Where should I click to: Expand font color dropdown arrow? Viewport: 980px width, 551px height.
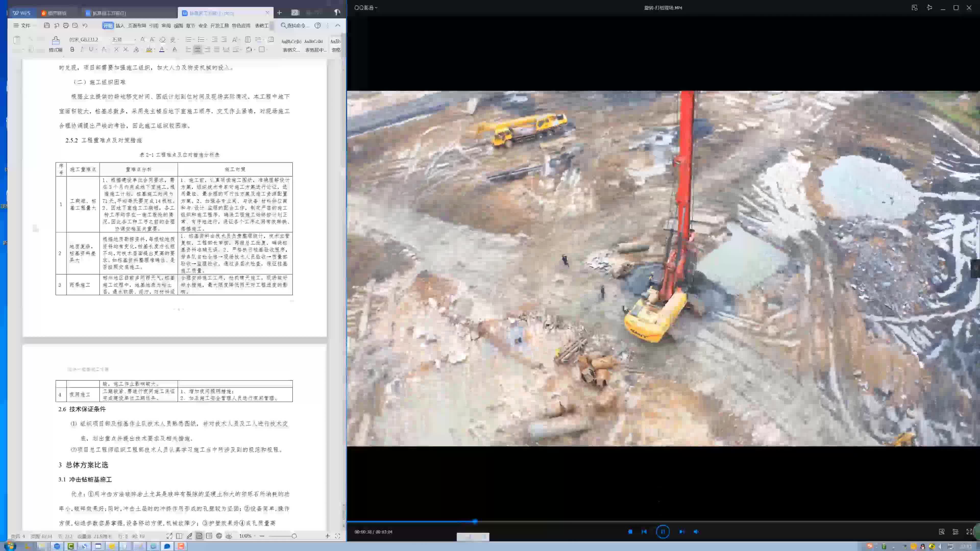[167, 49]
